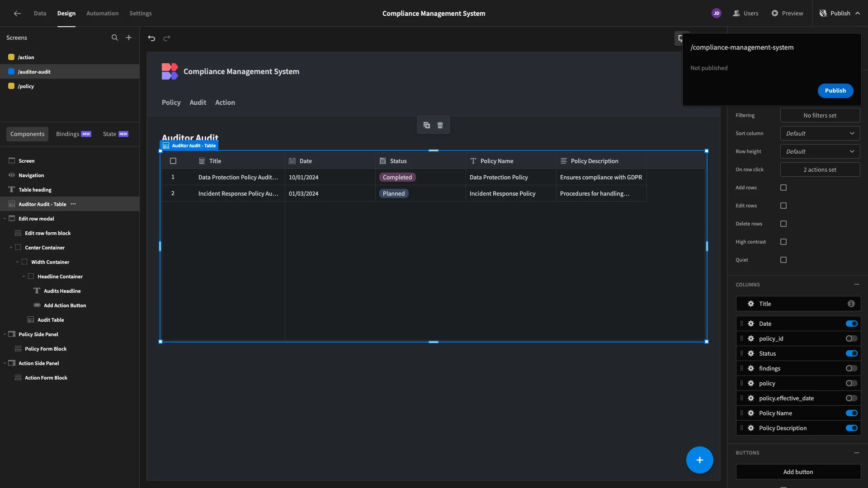
Task: Open the Users panel
Action: 745,14
